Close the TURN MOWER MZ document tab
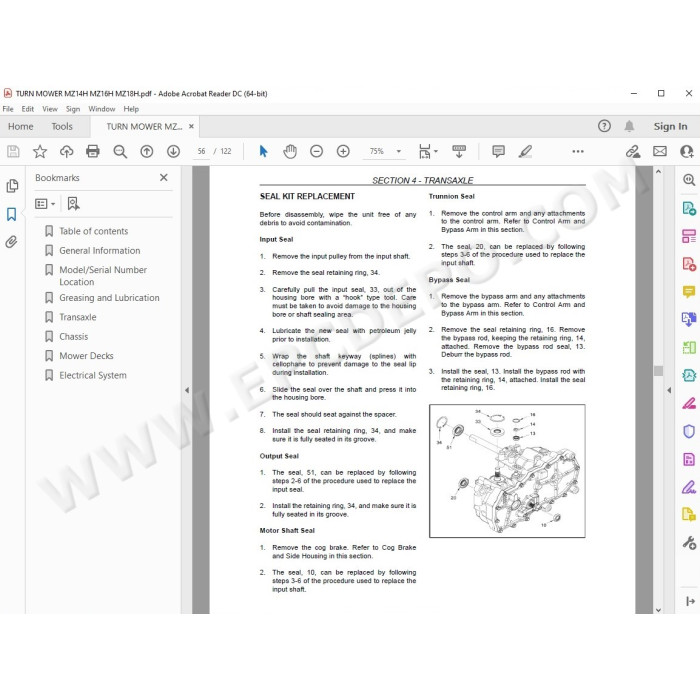The width and height of the screenshot is (700, 700). (x=191, y=126)
